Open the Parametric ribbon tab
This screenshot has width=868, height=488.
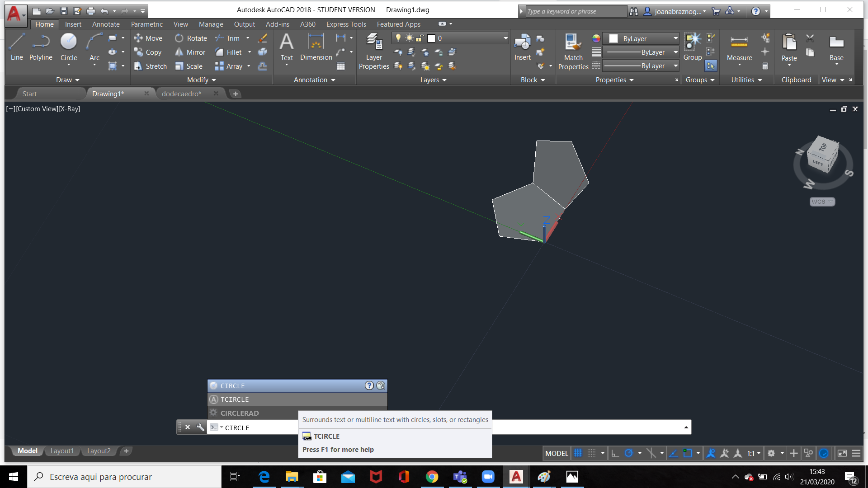click(x=146, y=24)
